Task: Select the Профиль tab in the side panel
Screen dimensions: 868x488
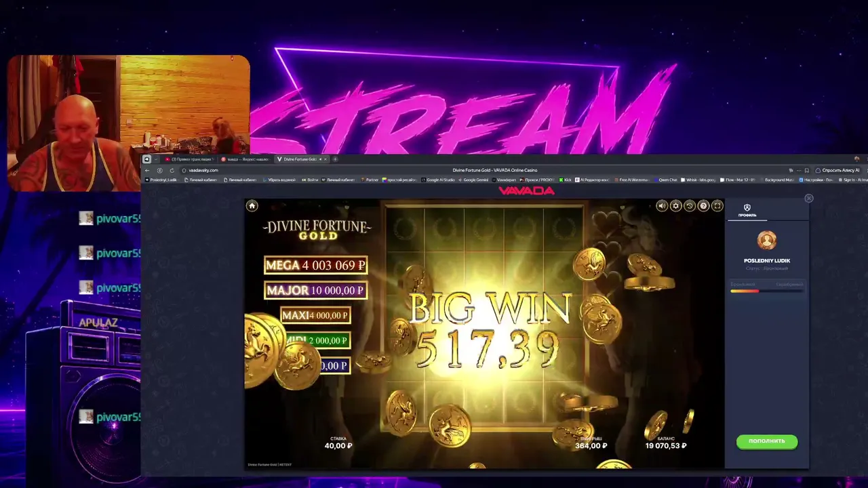Action: [x=747, y=211]
